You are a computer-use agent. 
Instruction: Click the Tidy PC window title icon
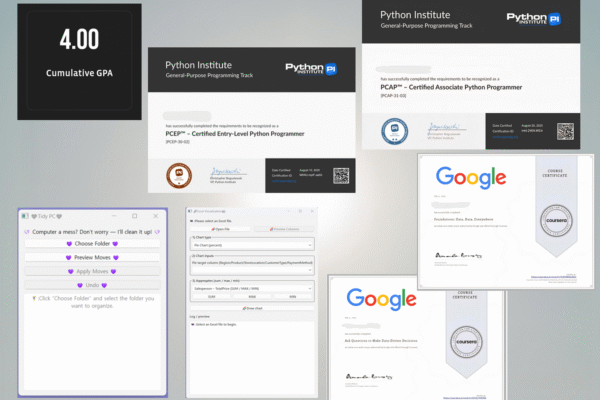[x=24, y=215]
